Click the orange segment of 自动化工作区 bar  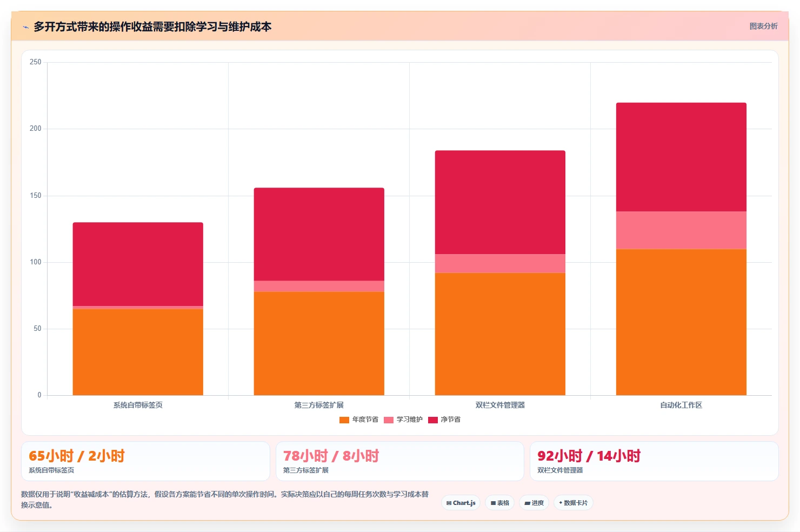tap(681, 322)
